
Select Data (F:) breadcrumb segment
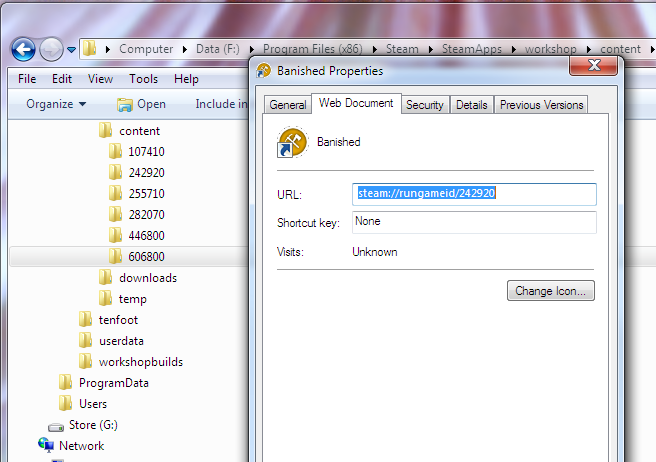tap(218, 49)
